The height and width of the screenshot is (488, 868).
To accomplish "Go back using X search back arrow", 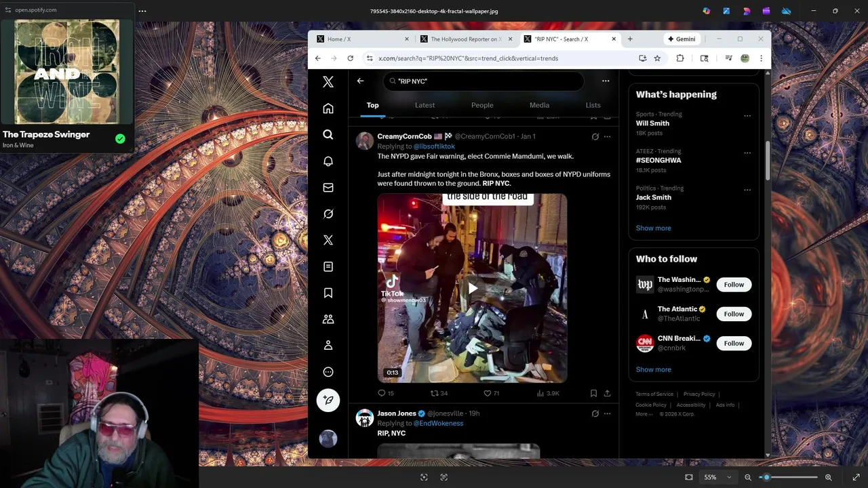I will coord(361,81).
